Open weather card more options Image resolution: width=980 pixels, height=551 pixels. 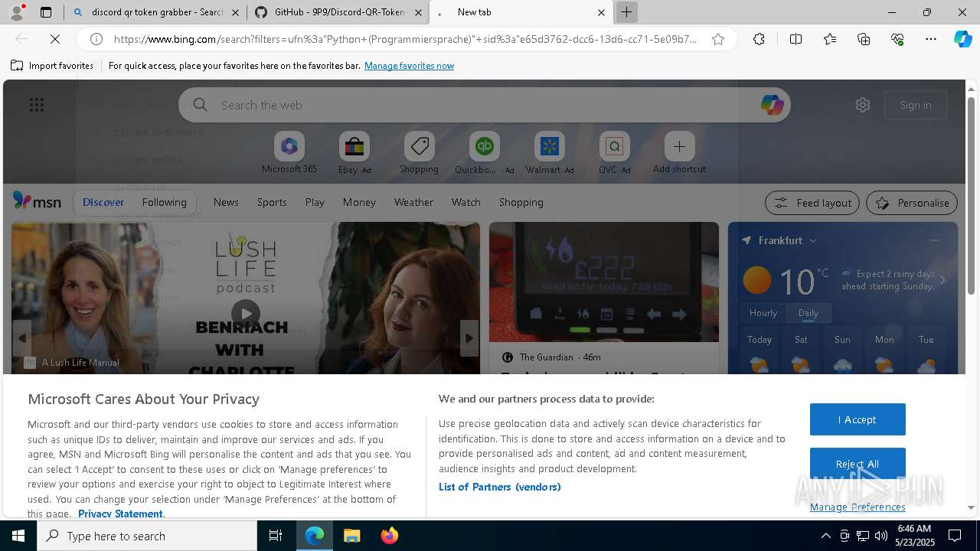[x=935, y=240]
